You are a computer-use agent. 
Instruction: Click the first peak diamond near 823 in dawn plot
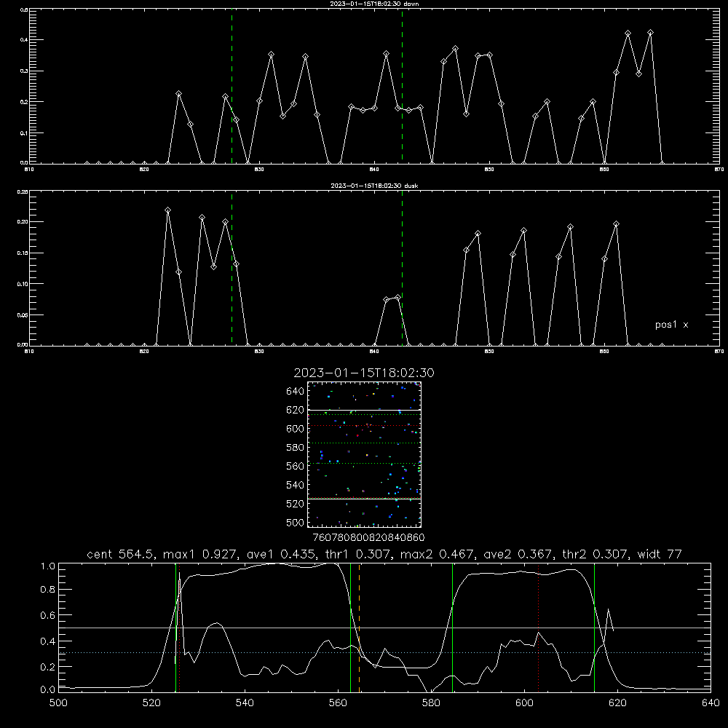click(179, 94)
